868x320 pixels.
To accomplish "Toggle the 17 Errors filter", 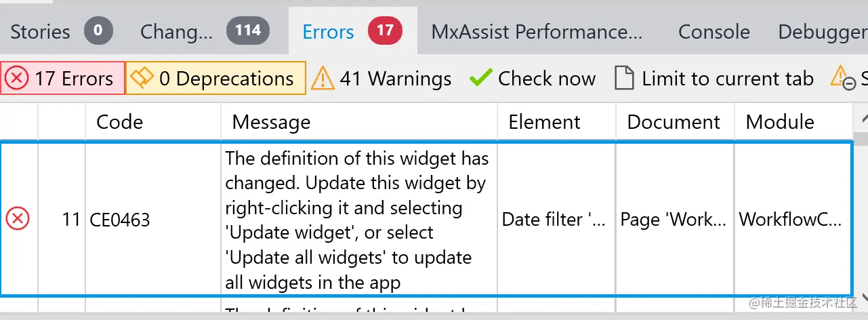I will pos(63,79).
